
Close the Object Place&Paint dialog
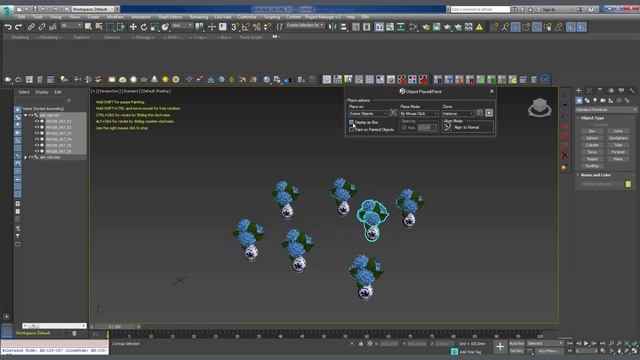click(x=491, y=91)
